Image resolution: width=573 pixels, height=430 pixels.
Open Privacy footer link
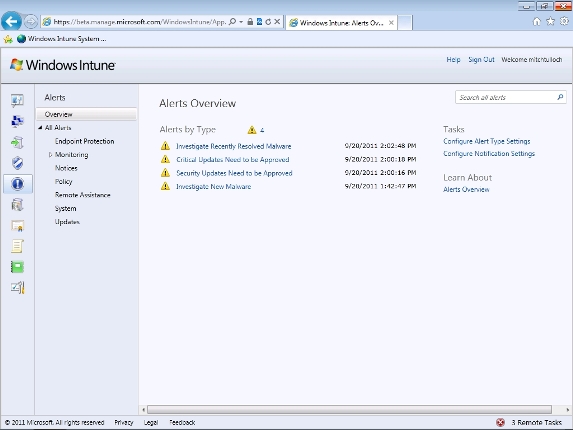point(124,422)
